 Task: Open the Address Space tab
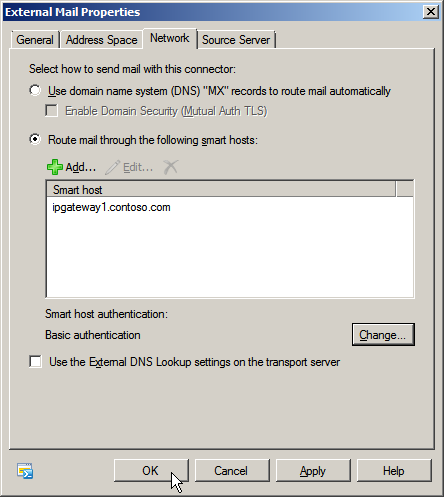pos(101,40)
